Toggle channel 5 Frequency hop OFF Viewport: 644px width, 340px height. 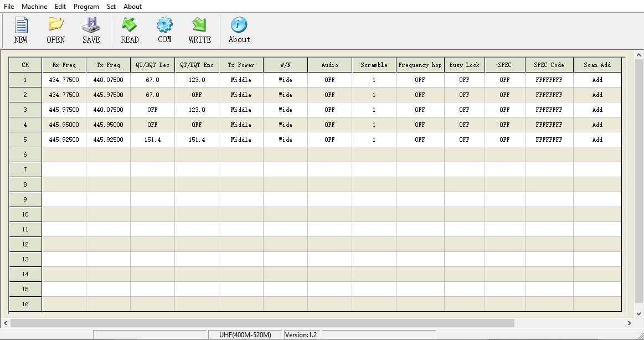coord(420,140)
